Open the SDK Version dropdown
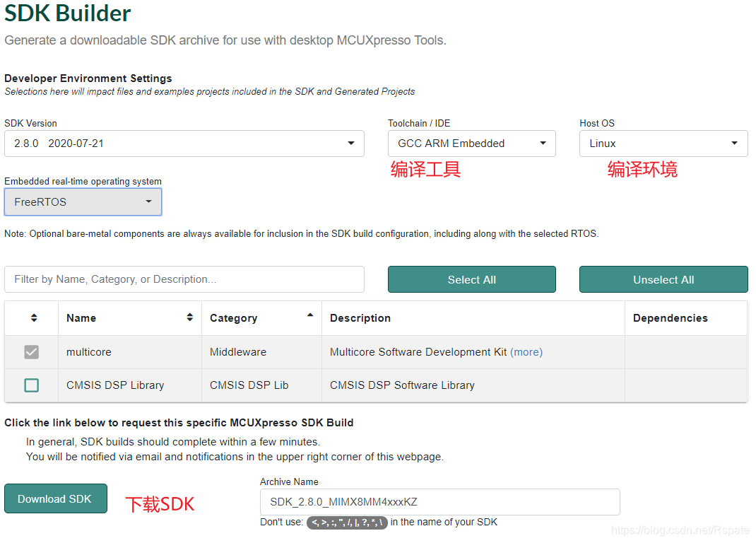The width and height of the screenshot is (756, 543). (184, 144)
